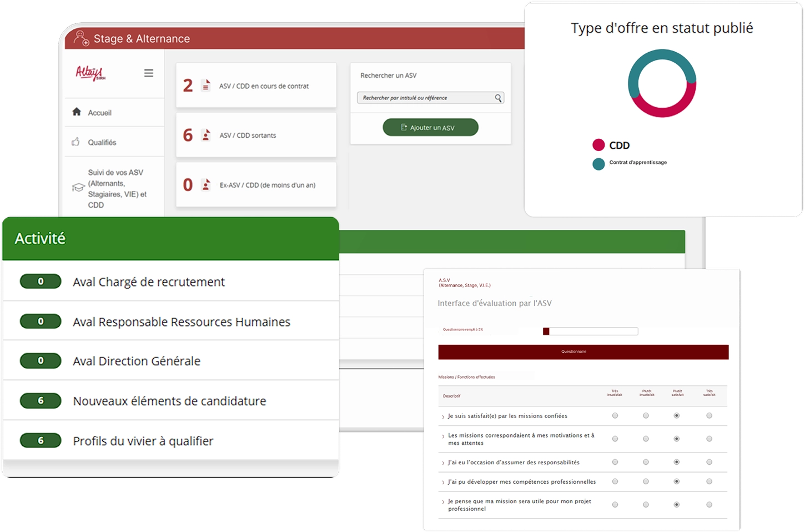Image resolution: width=805 pixels, height=532 pixels.
Task: Open the Questionnaire tab bar
Action: pyautogui.click(x=583, y=352)
